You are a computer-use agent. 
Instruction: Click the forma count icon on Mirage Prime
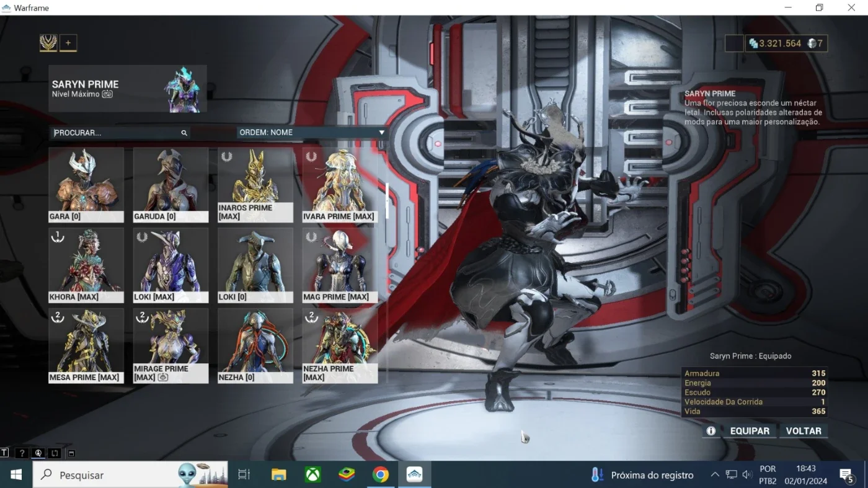point(142,317)
